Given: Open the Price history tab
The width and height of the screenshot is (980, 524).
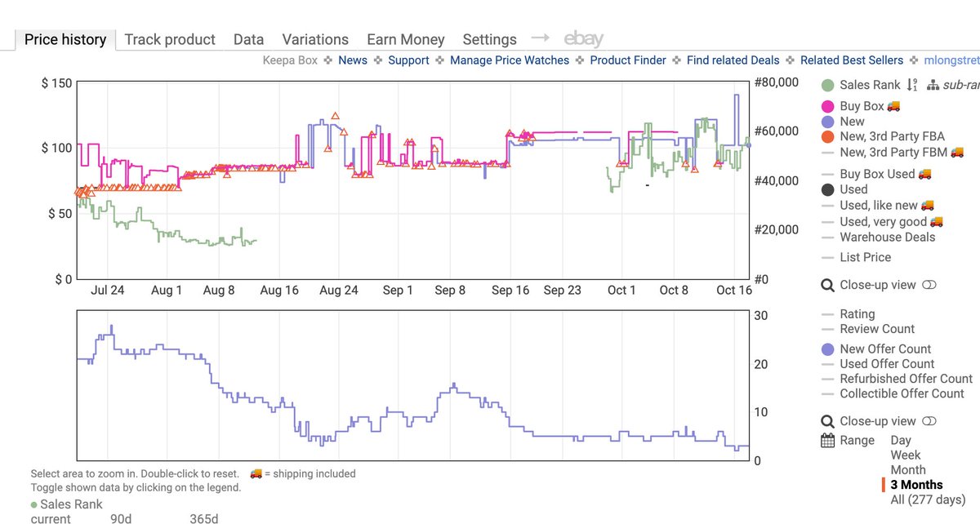Looking at the screenshot, I should tap(65, 39).
